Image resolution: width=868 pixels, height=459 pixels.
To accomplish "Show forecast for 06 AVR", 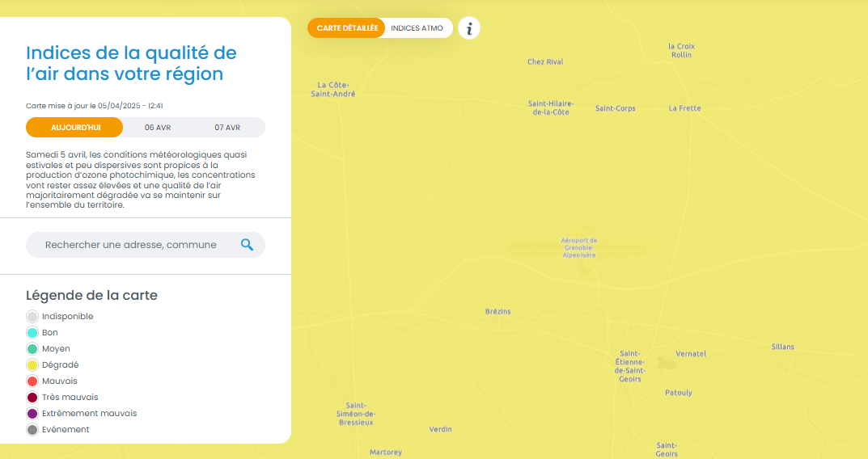I will coord(158,128).
